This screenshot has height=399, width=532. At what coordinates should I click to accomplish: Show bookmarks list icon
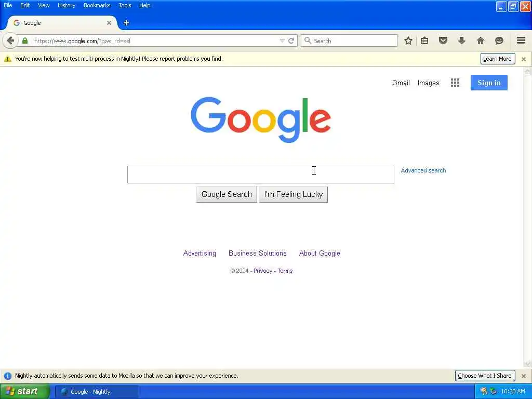(424, 41)
